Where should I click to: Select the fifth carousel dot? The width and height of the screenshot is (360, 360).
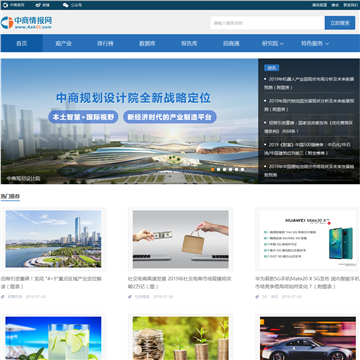point(236,169)
